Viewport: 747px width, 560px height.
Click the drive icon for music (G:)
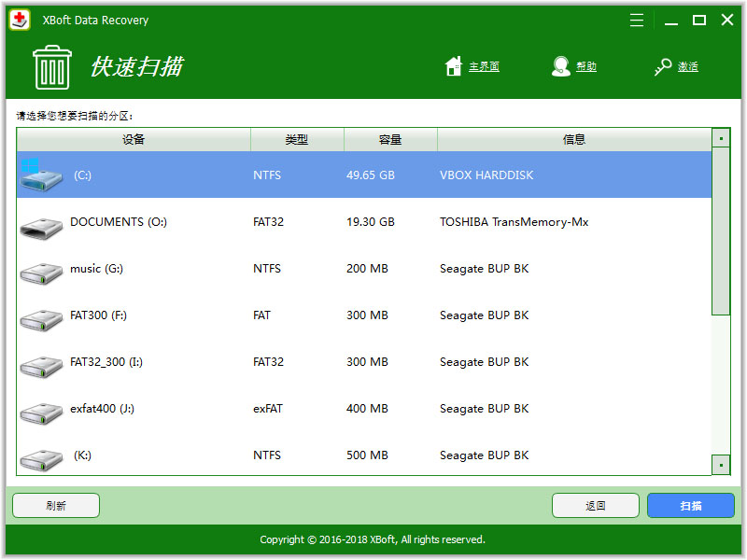pos(41,273)
